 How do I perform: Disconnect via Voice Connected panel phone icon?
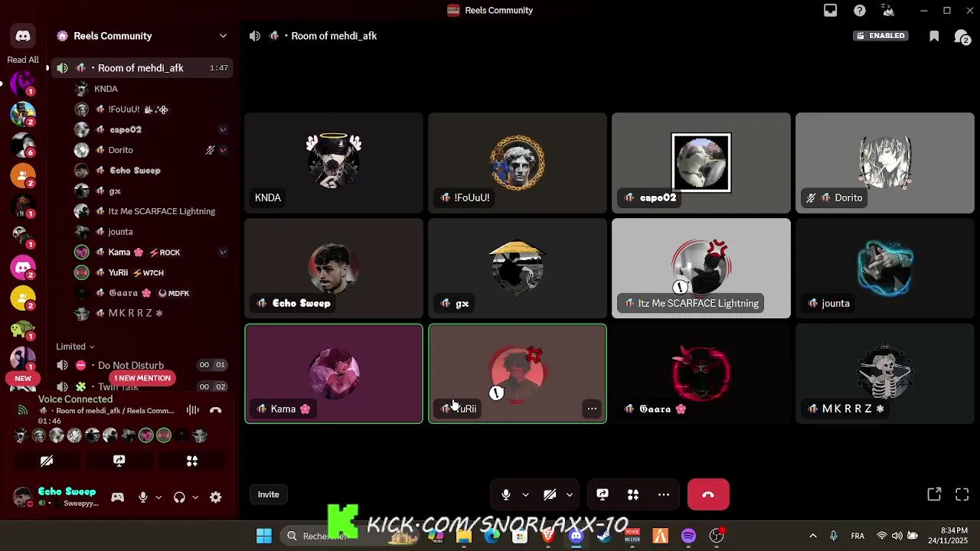pyautogui.click(x=216, y=411)
